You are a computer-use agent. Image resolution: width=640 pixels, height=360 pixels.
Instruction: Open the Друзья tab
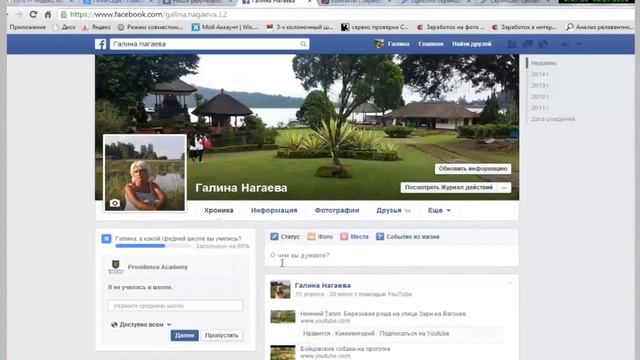pyautogui.click(x=393, y=210)
